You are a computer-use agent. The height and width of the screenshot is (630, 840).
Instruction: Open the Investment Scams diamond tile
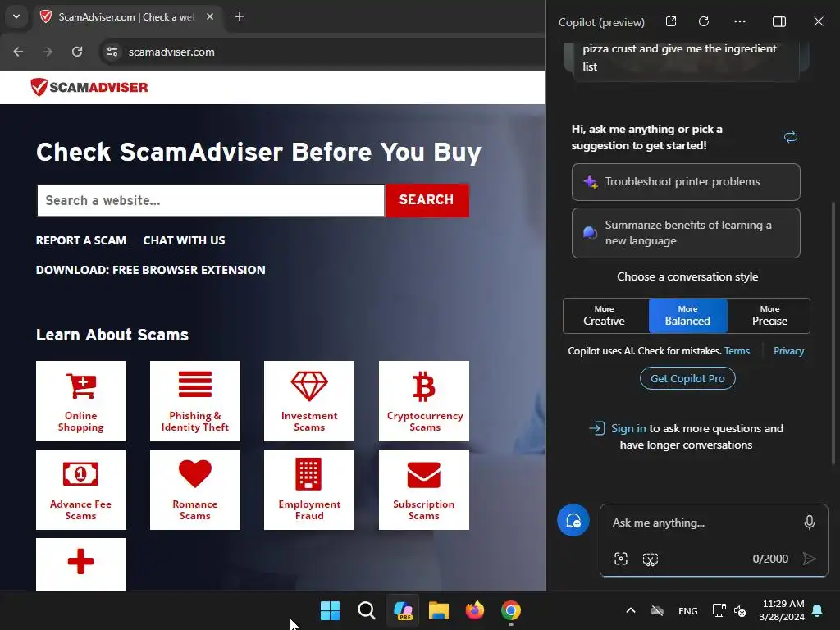(309, 400)
